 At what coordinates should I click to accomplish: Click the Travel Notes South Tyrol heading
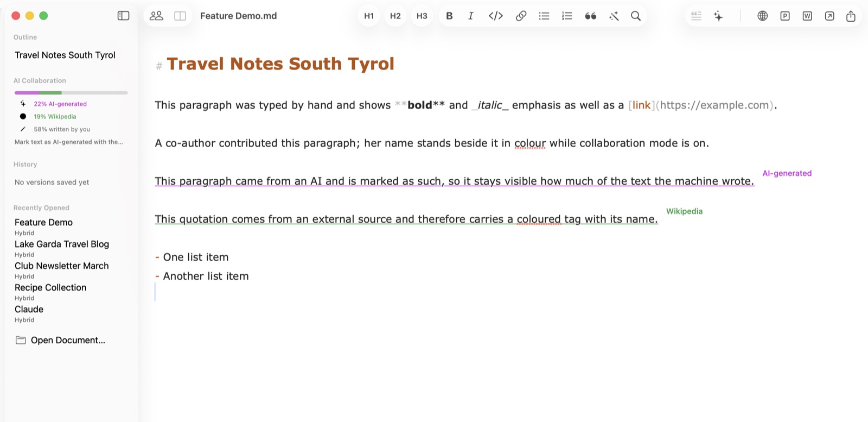point(280,64)
